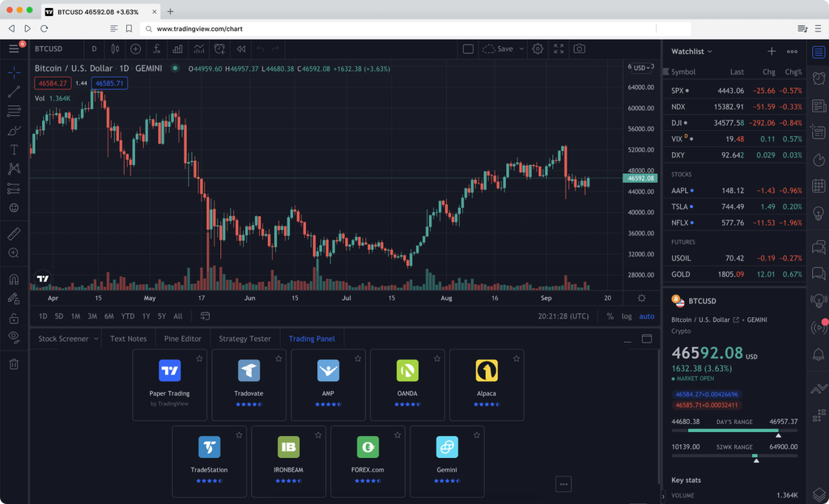The image size is (829, 504).
Task: Enter fullscreen chart mode
Action: click(x=559, y=49)
